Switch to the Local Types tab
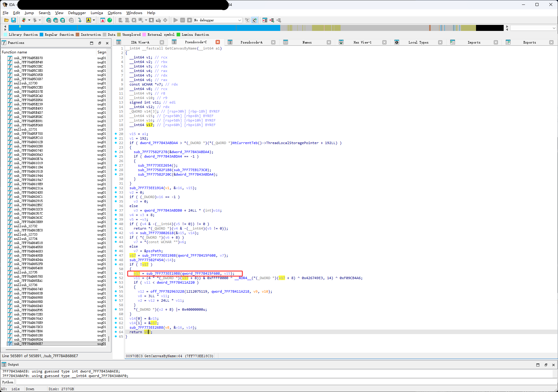This screenshot has width=558, height=392. (418, 42)
